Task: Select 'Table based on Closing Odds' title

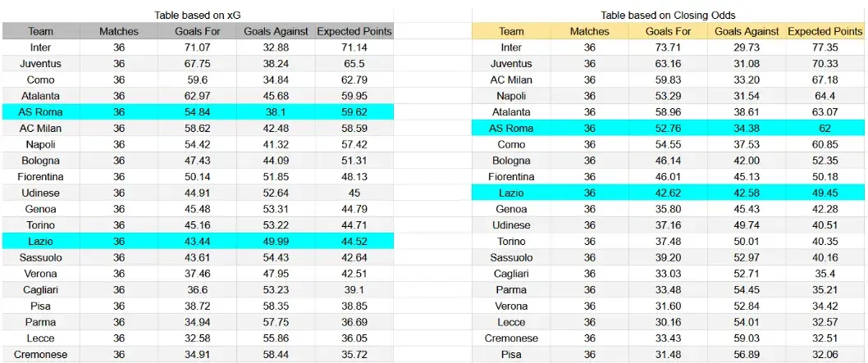Action: pyautogui.click(x=668, y=16)
